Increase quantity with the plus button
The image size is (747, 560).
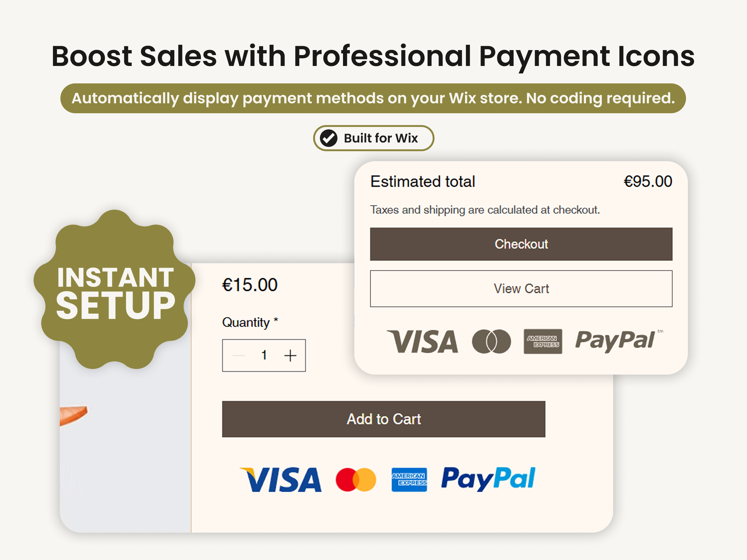(x=290, y=355)
